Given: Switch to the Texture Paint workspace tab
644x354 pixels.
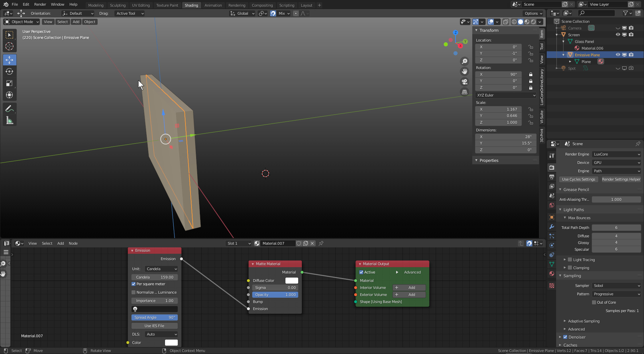Looking at the screenshot, I should tap(167, 5).
